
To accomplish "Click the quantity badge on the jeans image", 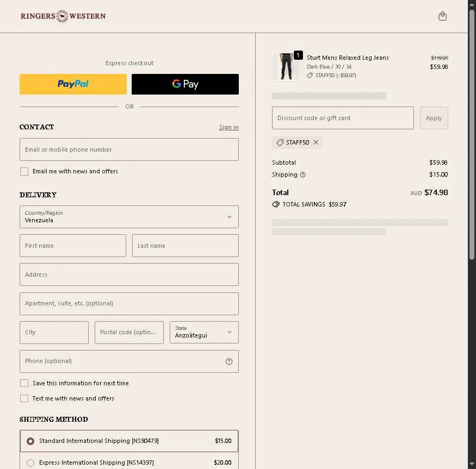I will 298,55.
